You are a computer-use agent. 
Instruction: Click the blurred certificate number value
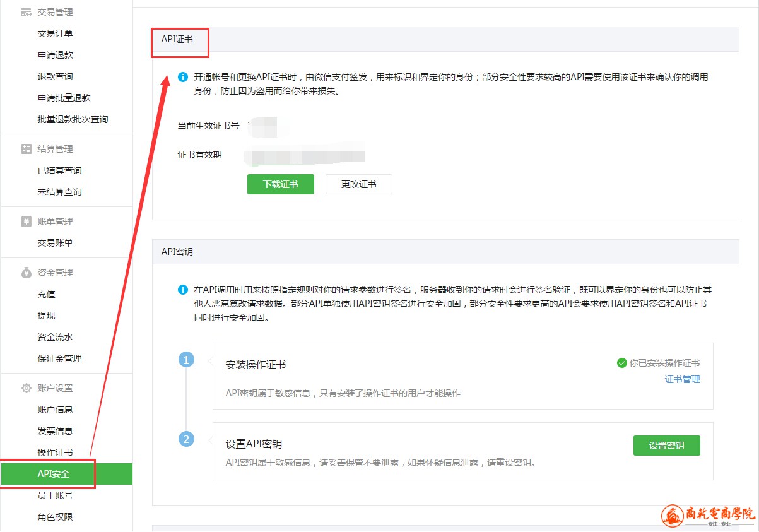[265, 126]
